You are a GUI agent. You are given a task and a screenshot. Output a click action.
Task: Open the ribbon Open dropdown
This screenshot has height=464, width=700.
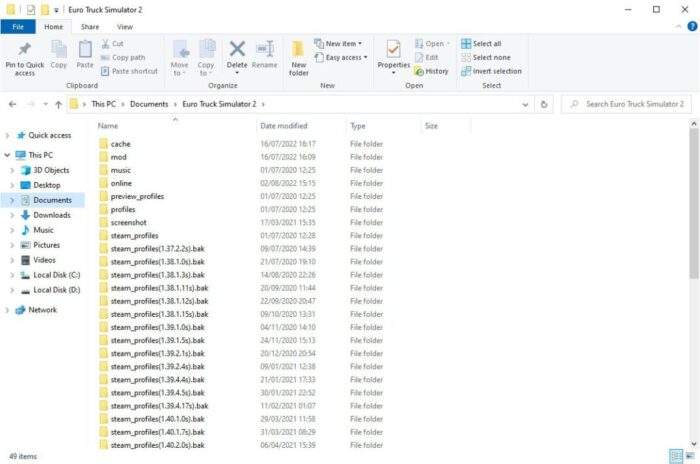tap(432, 43)
